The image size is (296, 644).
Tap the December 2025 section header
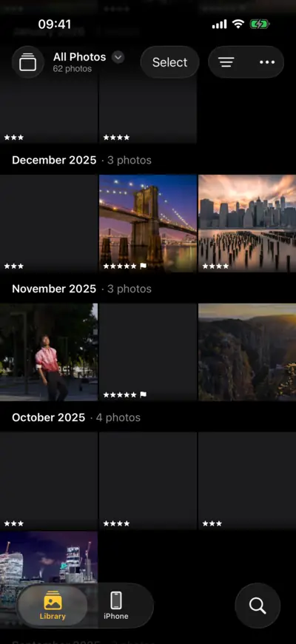point(54,160)
